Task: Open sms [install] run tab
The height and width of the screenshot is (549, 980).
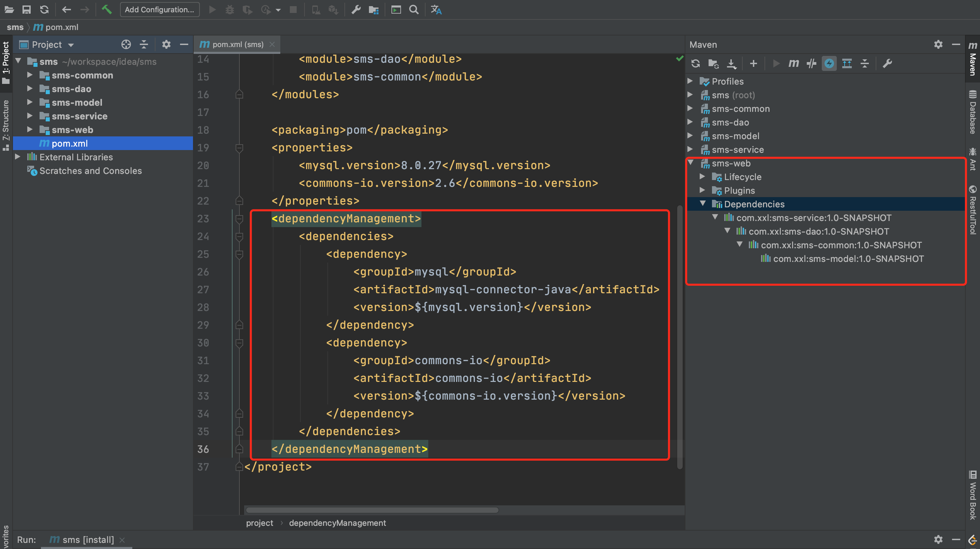Action: (x=88, y=539)
